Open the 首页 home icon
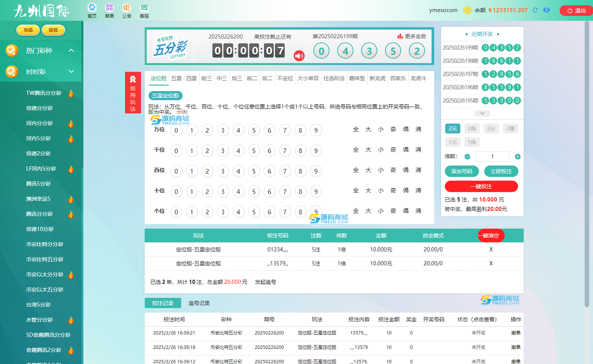 [x=92, y=8]
